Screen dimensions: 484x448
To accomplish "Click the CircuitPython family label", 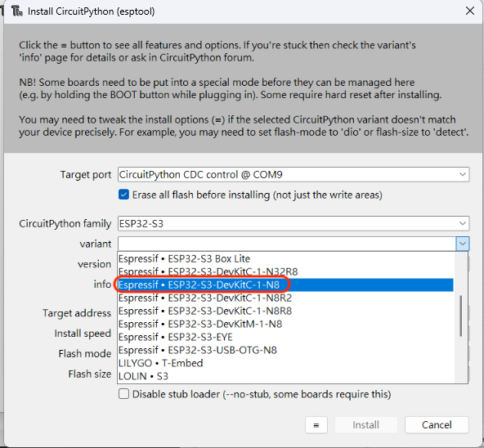I will 65,223.
